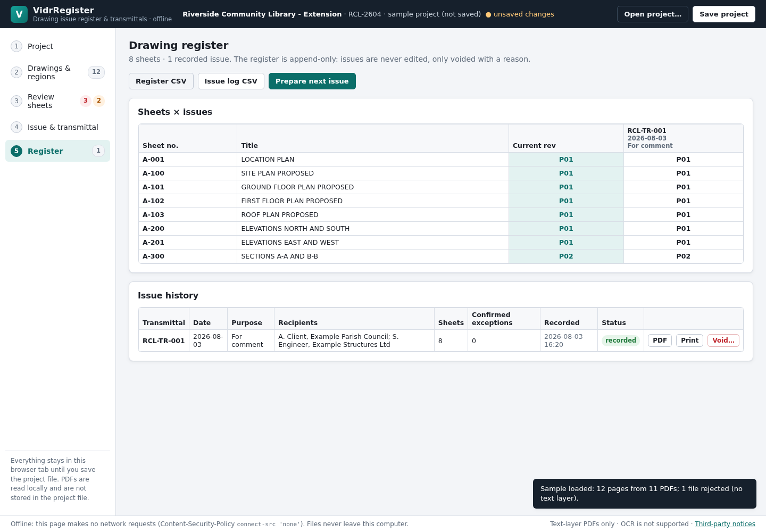Click the red 3 badge on Review sheets

click(86, 101)
